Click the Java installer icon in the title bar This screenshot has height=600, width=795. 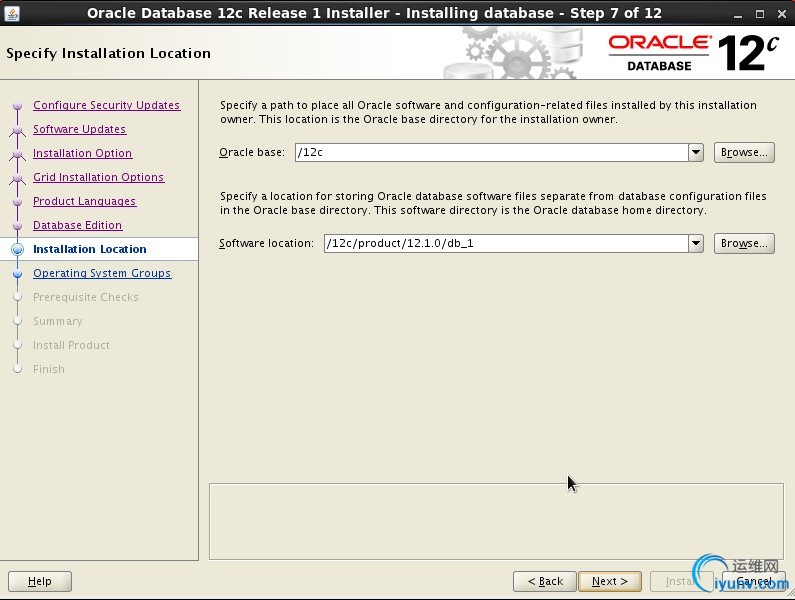[12, 13]
